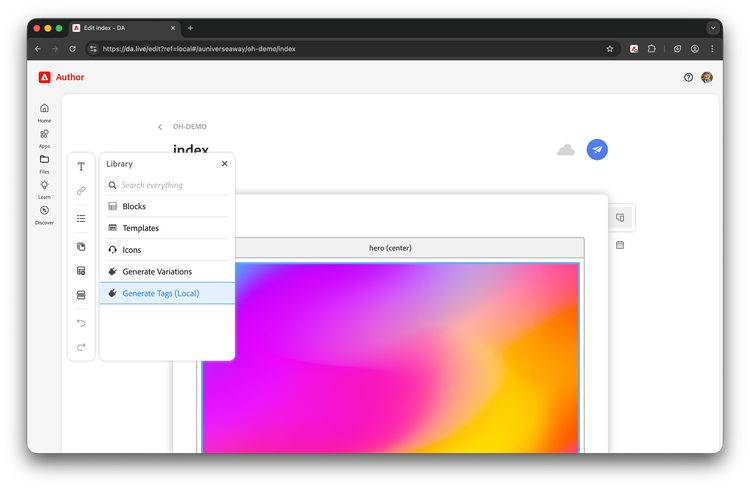
Task: Expand the Blocks library section
Action: [x=134, y=206]
